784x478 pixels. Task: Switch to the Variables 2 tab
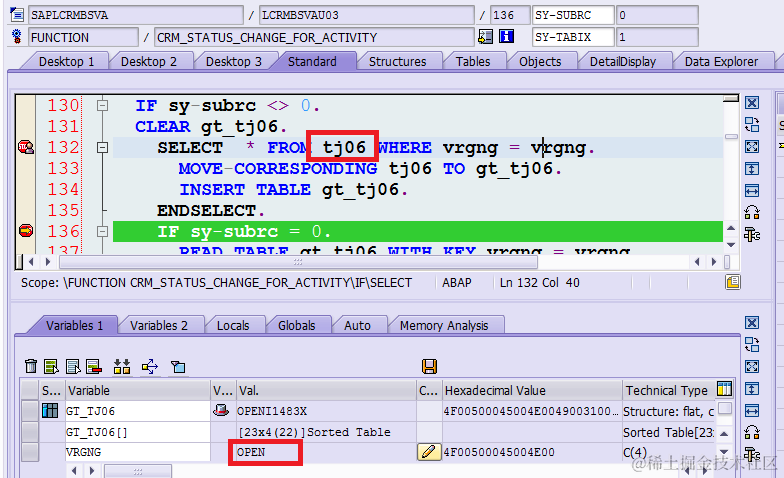[158, 326]
